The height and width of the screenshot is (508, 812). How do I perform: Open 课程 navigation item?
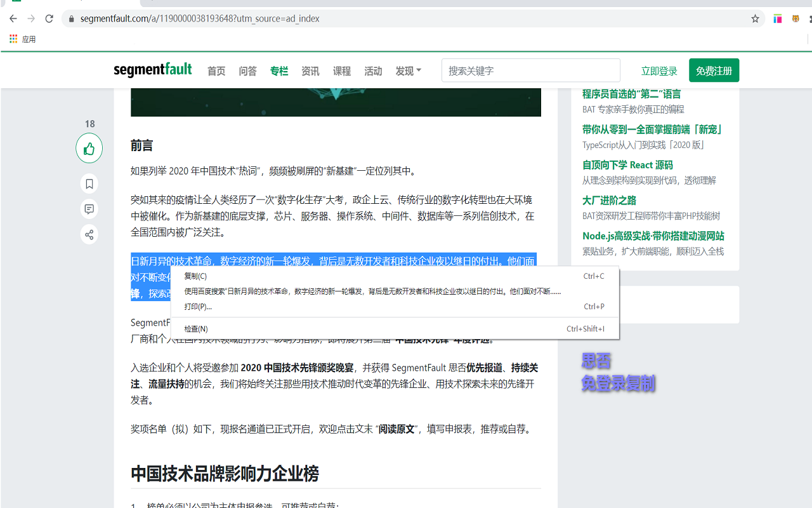(x=342, y=71)
